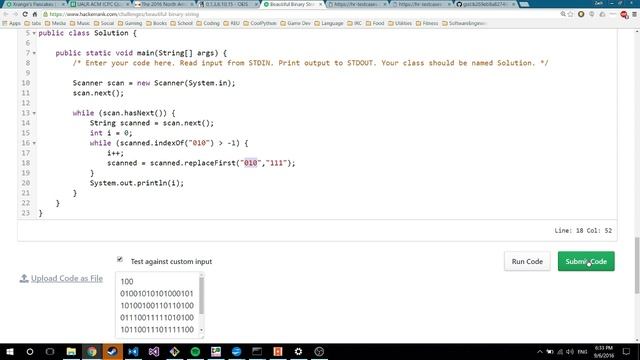Image resolution: width=640 pixels, height=360 pixels.
Task: Open the Books bookmarks folder
Action: [156, 23]
